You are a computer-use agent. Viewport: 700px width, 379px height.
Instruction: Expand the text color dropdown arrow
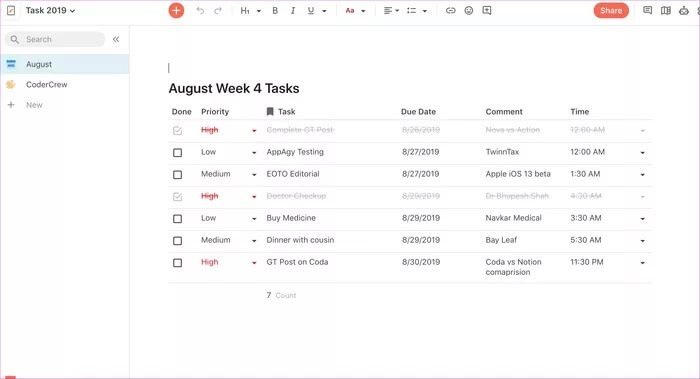tap(363, 11)
